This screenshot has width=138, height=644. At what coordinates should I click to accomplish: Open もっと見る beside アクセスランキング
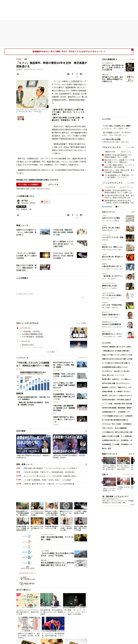(131, 147)
